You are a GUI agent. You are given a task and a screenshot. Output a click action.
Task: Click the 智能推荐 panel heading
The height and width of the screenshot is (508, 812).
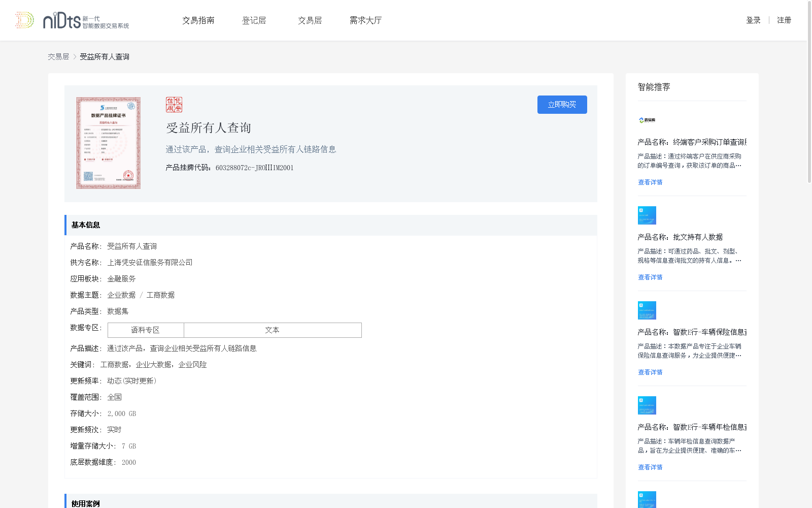654,87
